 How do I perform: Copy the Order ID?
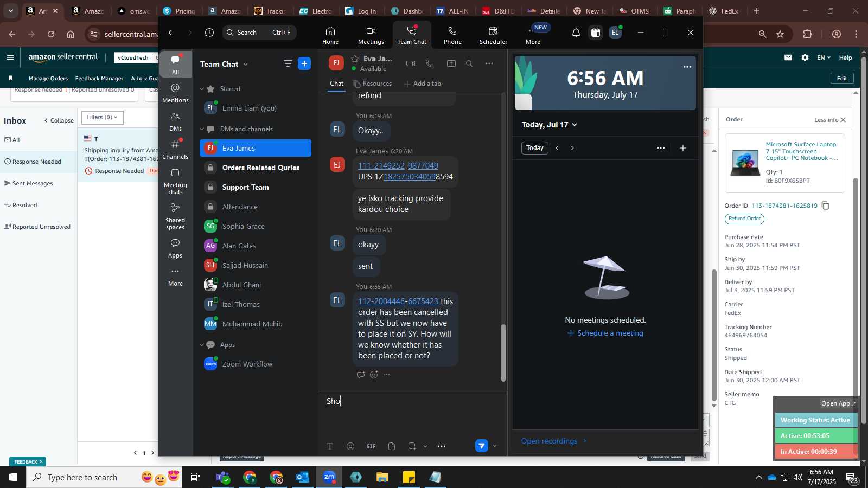pos(825,206)
